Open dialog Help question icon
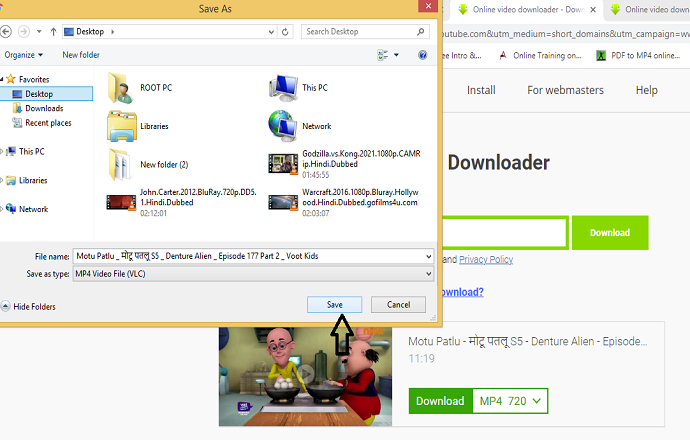The width and height of the screenshot is (690, 440). pyautogui.click(x=422, y=55)
